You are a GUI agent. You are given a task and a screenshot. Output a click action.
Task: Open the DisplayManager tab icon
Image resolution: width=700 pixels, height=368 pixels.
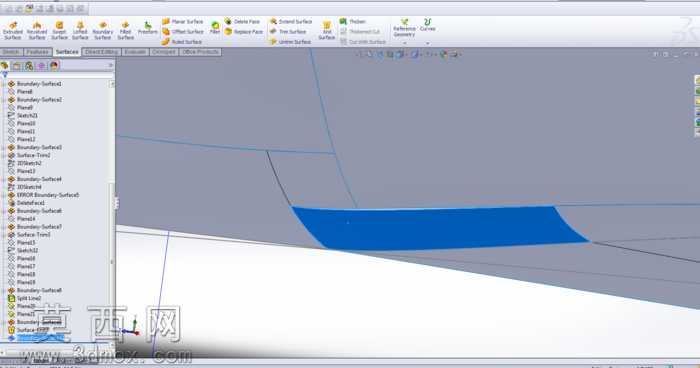pos(54,66)
